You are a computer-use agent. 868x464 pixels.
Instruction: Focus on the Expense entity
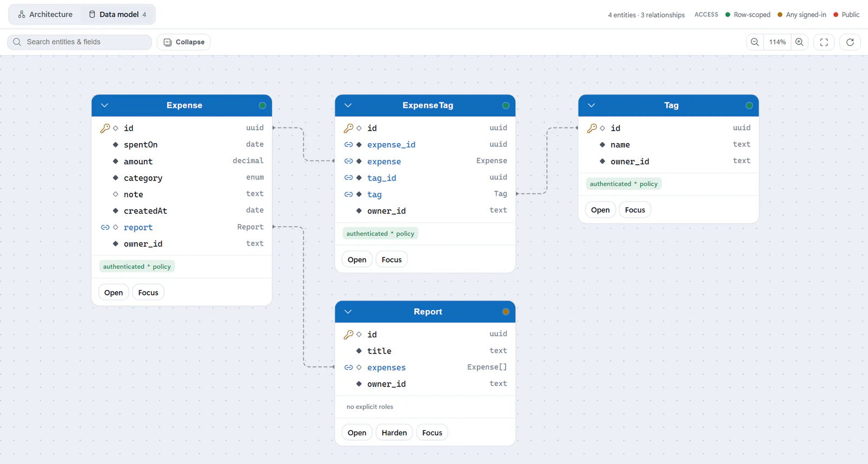(x=148, y=293)
